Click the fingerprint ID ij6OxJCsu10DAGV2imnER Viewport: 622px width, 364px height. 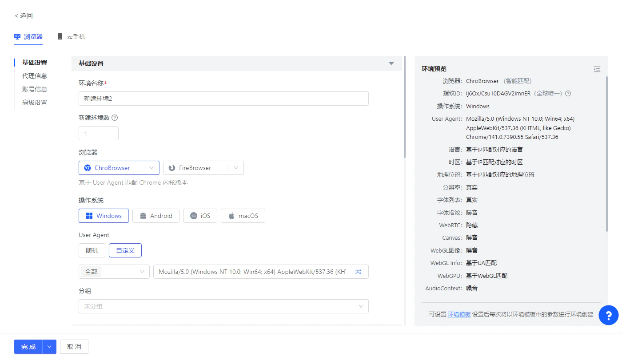498,94
